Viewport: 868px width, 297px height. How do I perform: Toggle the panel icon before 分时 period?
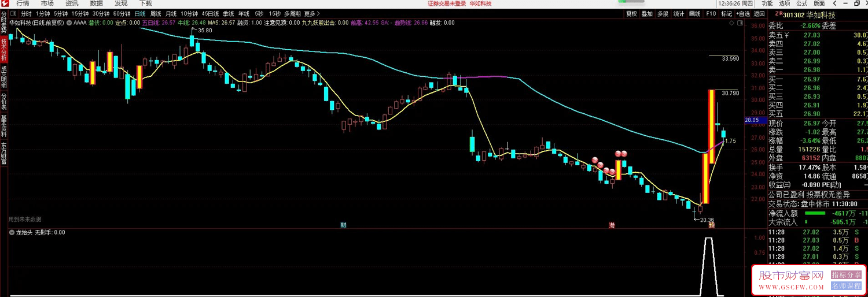[14, 13]
